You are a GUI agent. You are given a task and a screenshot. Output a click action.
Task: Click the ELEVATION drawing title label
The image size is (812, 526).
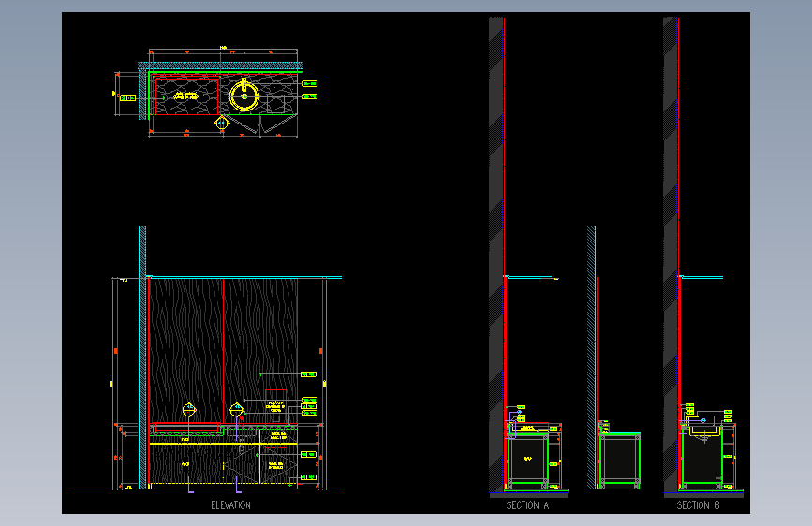[230, 505]
